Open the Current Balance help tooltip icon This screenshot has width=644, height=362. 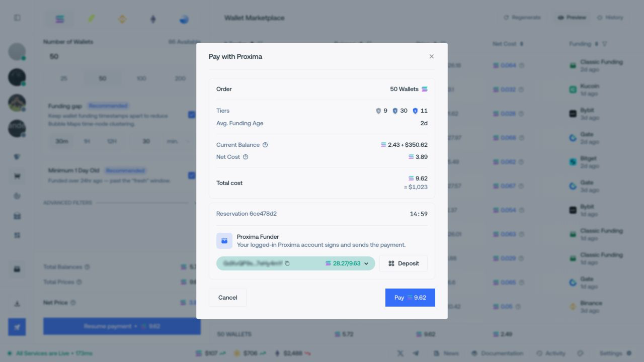coord(265,145)
